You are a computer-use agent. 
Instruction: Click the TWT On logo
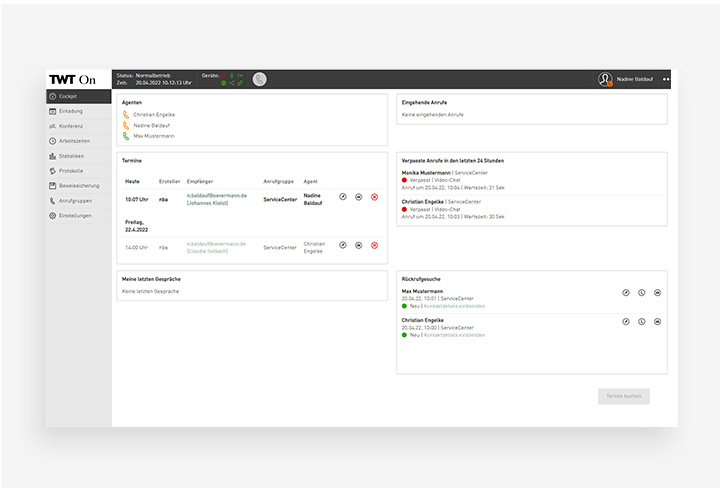point(73,79)
